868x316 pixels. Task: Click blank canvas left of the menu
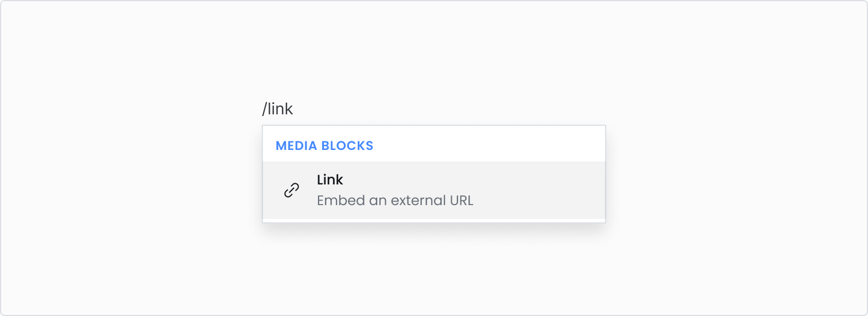click(132, 172)
